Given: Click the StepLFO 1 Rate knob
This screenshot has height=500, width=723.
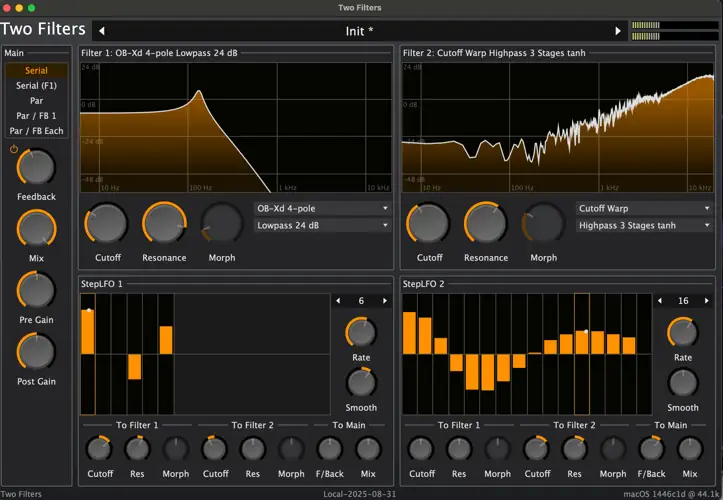Looking at the screenshot, I should (x=361, y=333).
